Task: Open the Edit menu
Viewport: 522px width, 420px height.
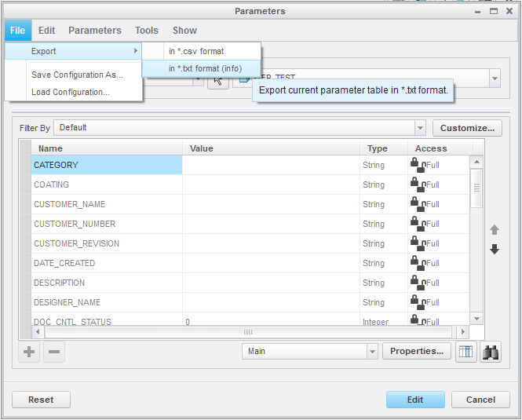Action: point(46,31)
